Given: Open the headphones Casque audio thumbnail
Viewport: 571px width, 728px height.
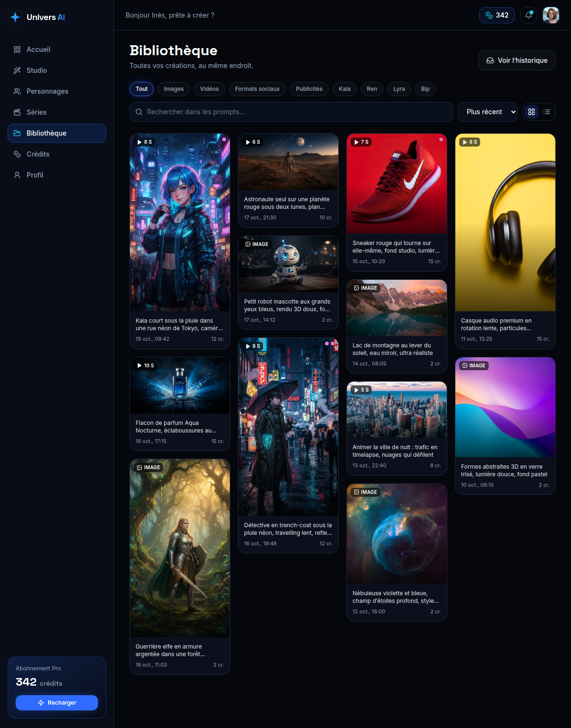Looking at the screenshot, I should click(x=505, y=222).
